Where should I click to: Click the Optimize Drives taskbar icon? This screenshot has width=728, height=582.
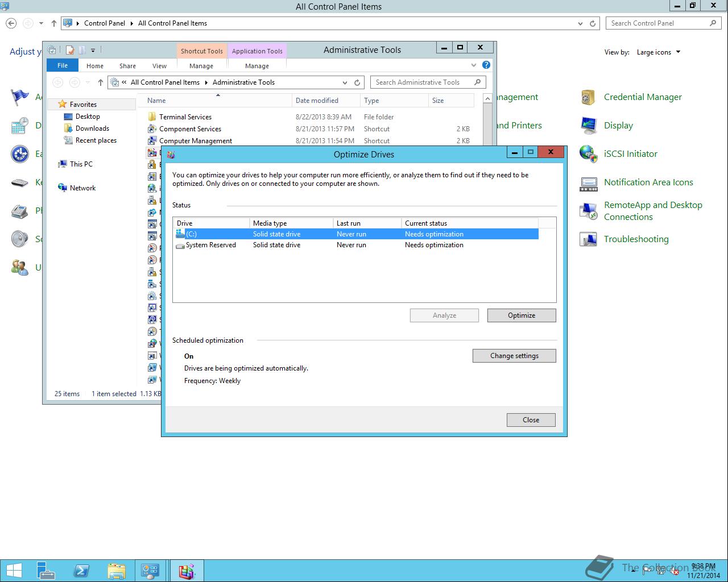[187, 571]
